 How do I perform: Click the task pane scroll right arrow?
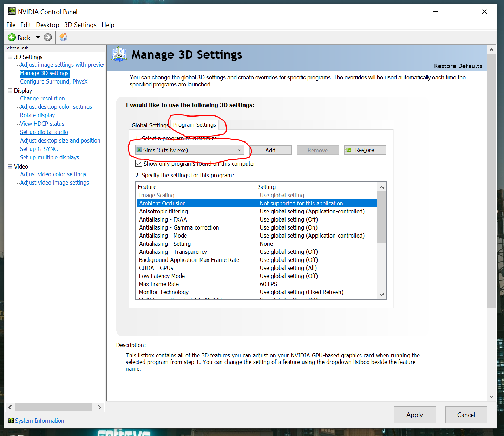click(x=99, y=407)
